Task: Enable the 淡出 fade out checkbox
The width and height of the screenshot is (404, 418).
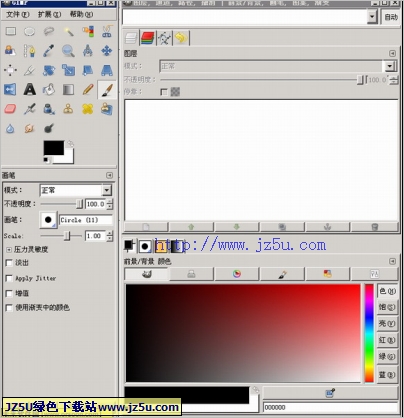Action: (x=9, y=263)
